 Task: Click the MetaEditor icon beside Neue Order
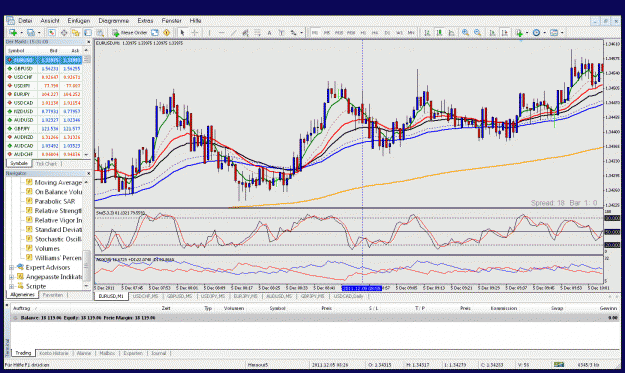[155, 33]
